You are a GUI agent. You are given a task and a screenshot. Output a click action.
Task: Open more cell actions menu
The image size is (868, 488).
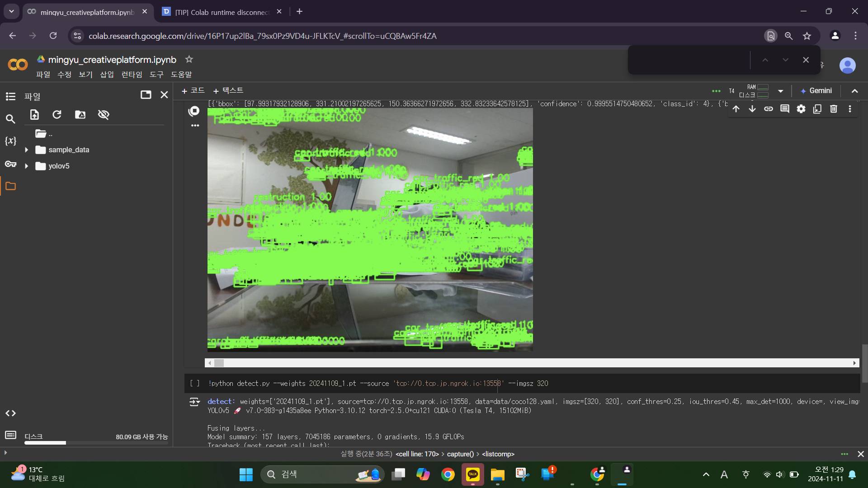(x=850, y=109)
